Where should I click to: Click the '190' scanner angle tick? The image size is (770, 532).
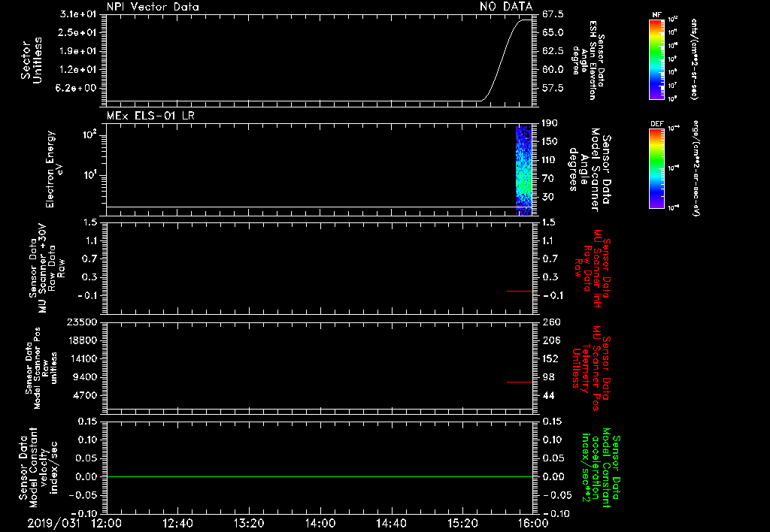[x=550, y=123]
